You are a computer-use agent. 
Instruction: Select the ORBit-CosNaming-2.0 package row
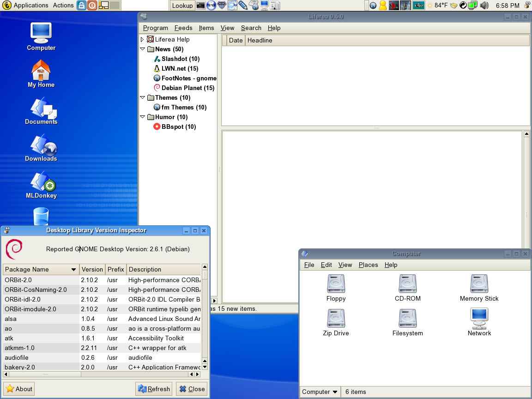tap(102, 290)
